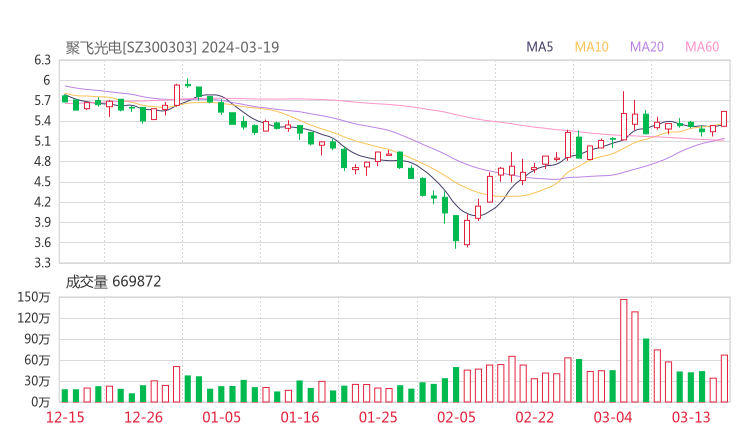Select the last red volume bar on the right

tap(724, 379)
